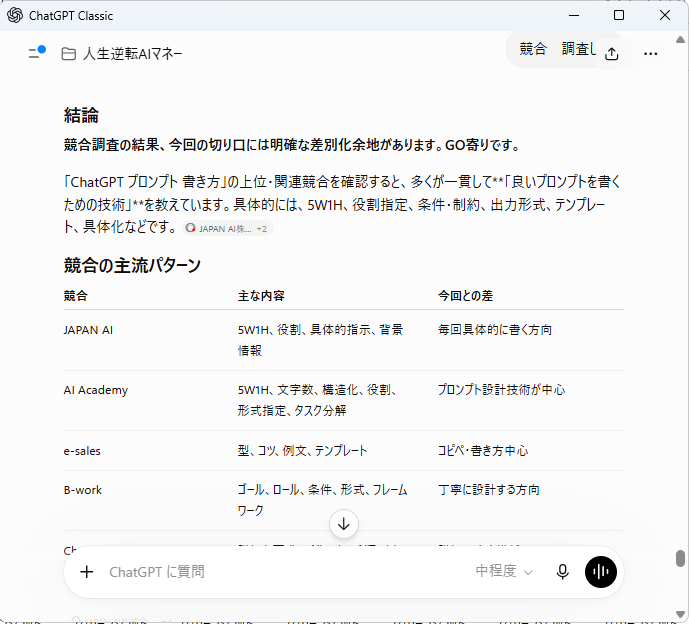Maximize the ChatGPT Classic window
Viewport: 689px width, 624px height.
coord(619,15)
